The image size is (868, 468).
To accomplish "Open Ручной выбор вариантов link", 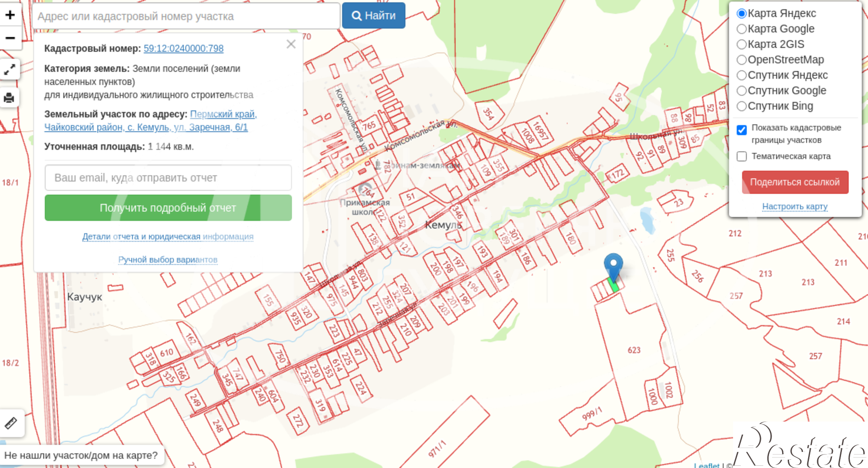I will [x=168, y=260].
